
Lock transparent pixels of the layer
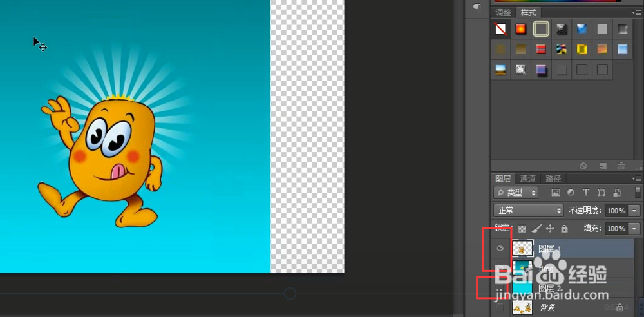point(522,229)
